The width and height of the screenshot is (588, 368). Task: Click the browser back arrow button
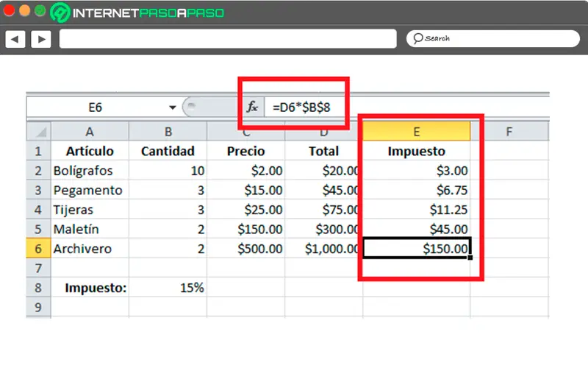coord(15,39)
